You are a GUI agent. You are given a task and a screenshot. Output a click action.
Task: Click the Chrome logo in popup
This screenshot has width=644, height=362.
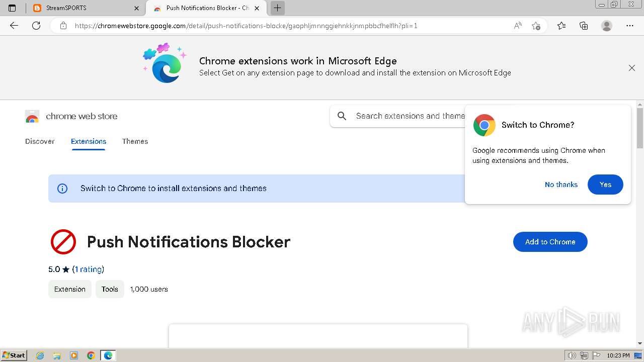coord(484,125)
